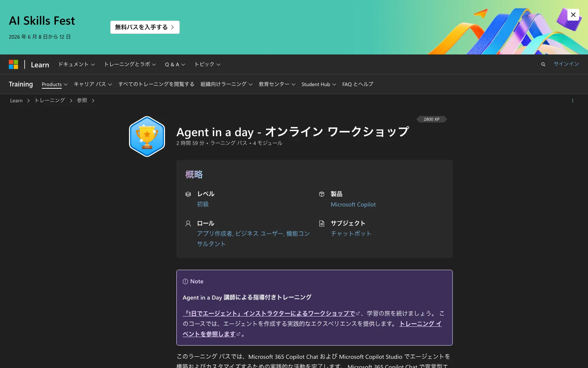The width and height of the screenshot is (588, 368).
Task: Click the 機能コンサルタント role link
Action: point(298,234)
